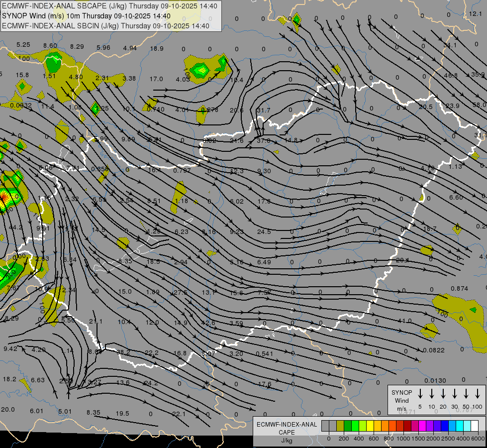Select the white CAPE legend swatch

tap(475, 426)
